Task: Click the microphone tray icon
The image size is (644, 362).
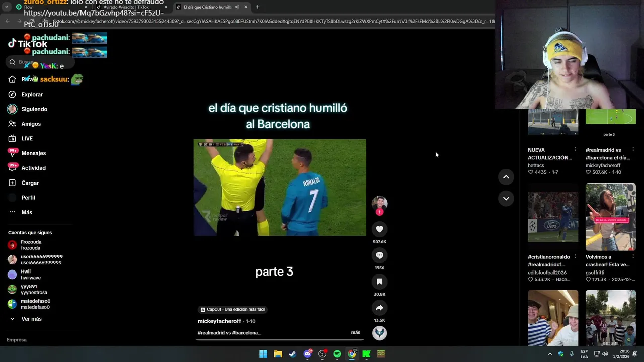Action: (572, 354)
